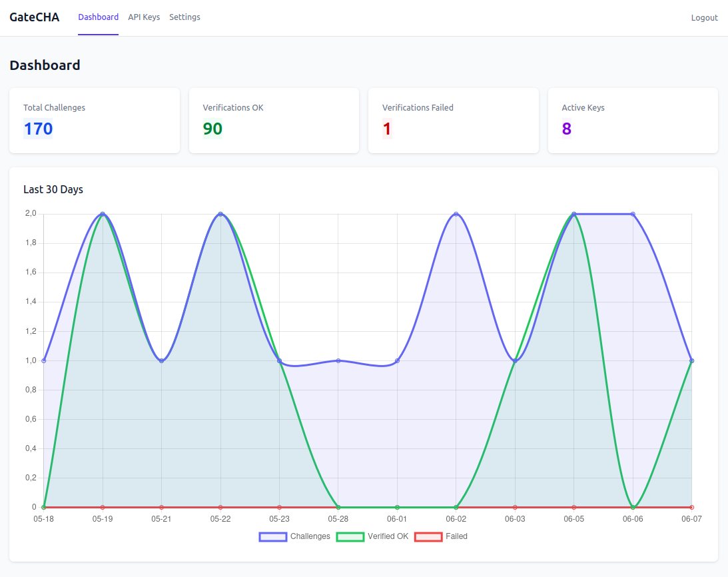Click the GateCHA logo
The image size is (728, 577).
point(35,17)
